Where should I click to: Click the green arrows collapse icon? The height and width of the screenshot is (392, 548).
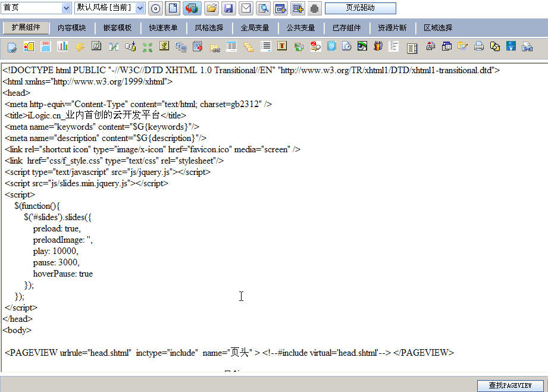148,46
